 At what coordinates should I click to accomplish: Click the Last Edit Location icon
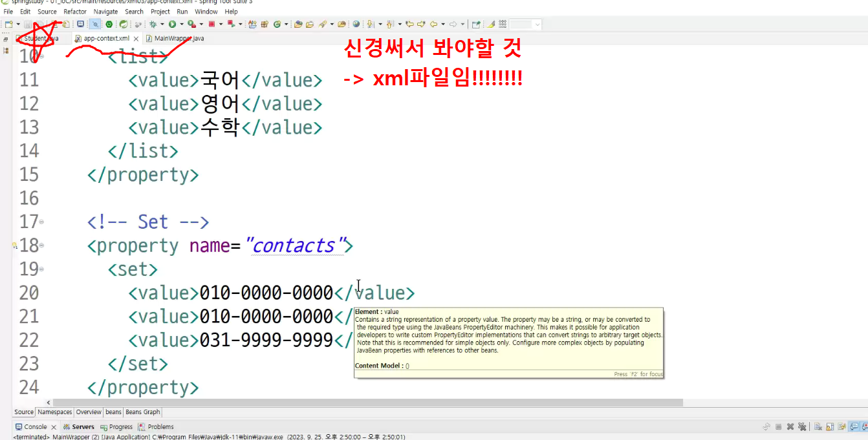point(409,25)
